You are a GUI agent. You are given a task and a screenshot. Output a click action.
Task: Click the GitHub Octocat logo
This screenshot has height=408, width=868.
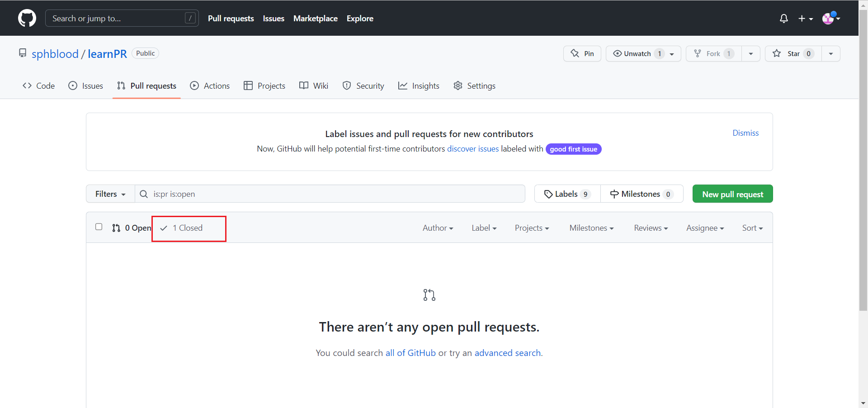click(27, 18)
